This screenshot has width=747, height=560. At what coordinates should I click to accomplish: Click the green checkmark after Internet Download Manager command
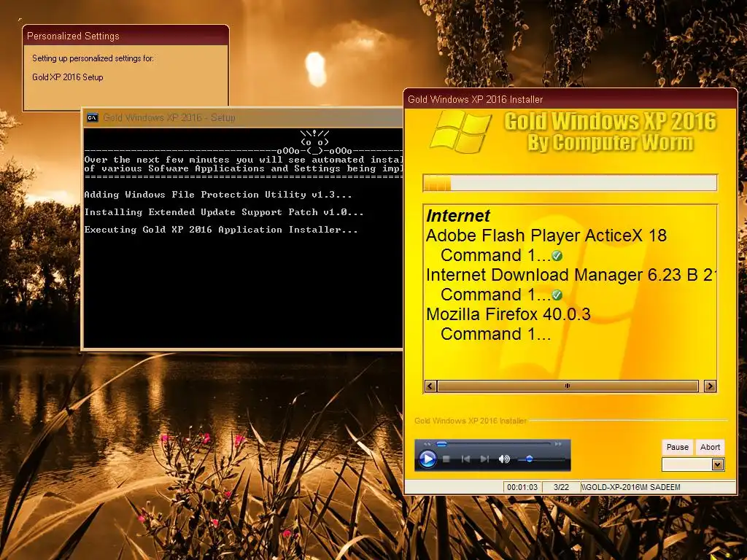[x=557, y=295]
